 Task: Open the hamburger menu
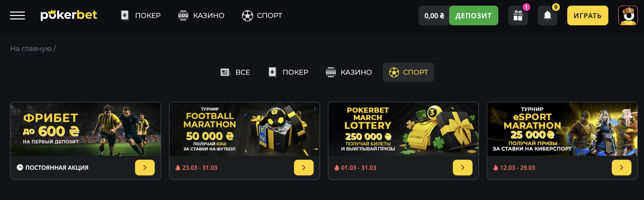pyautogui.click(x=17, y=15)
